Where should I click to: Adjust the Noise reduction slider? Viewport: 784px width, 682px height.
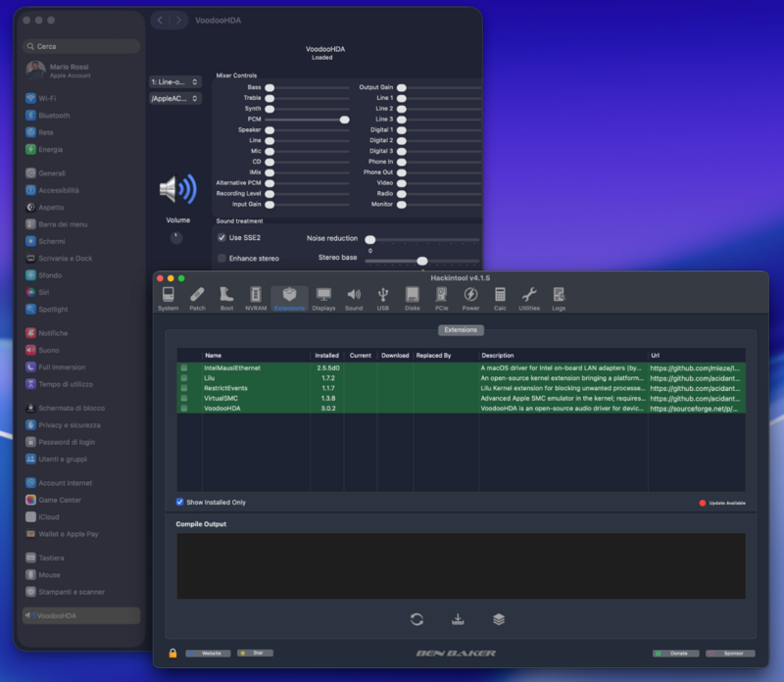[x=370, y=239]
